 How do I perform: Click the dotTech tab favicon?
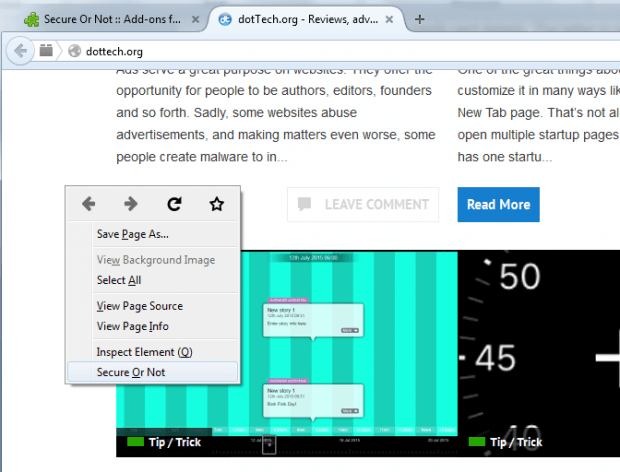pos(225,19)
